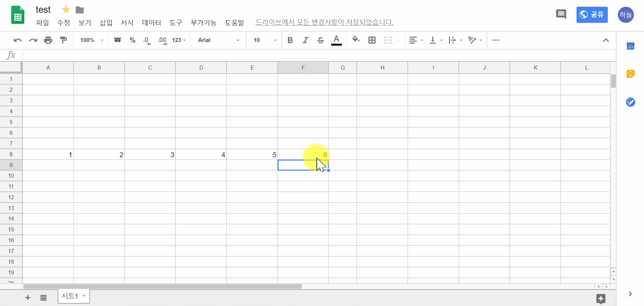This screenshot has width=644, height=306.
Task: Toggle bold formatting
Action: tap(290, 40)
